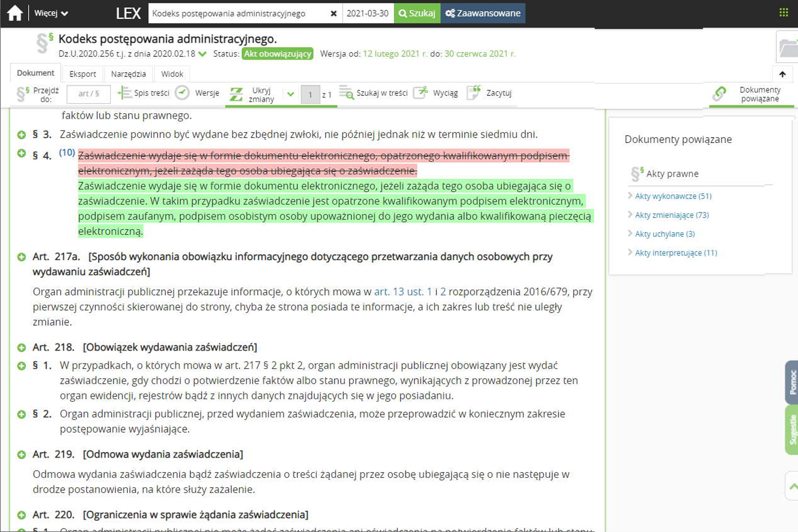Open the Pomoc side tab
Image resolution: width=798 pixels, height=532 pixels.
792,382
